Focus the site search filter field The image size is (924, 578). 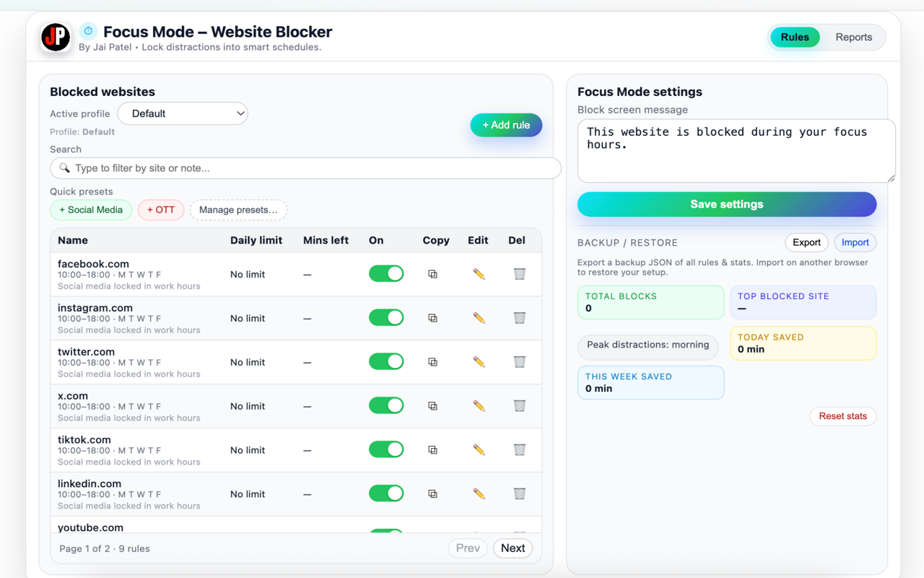point(305,168)
